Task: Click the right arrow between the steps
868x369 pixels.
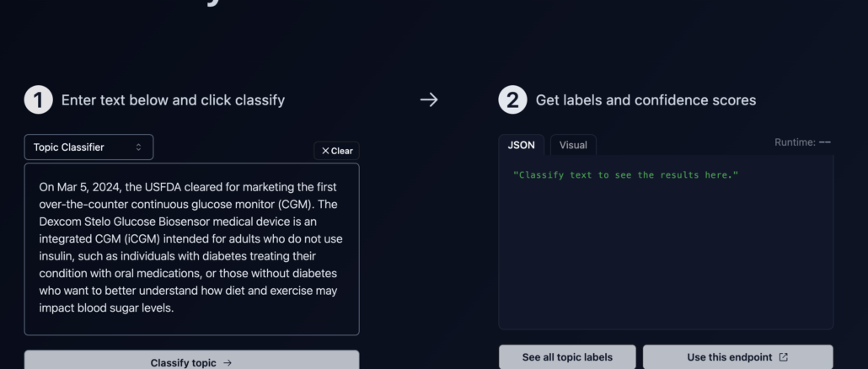Action: point(429,100)
